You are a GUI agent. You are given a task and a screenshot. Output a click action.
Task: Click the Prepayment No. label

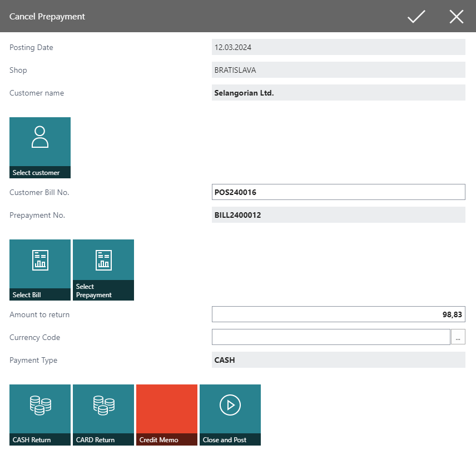(37, 216)
